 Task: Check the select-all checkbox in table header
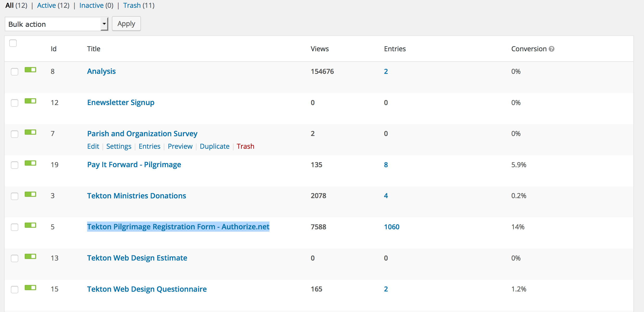click(13, 43)
